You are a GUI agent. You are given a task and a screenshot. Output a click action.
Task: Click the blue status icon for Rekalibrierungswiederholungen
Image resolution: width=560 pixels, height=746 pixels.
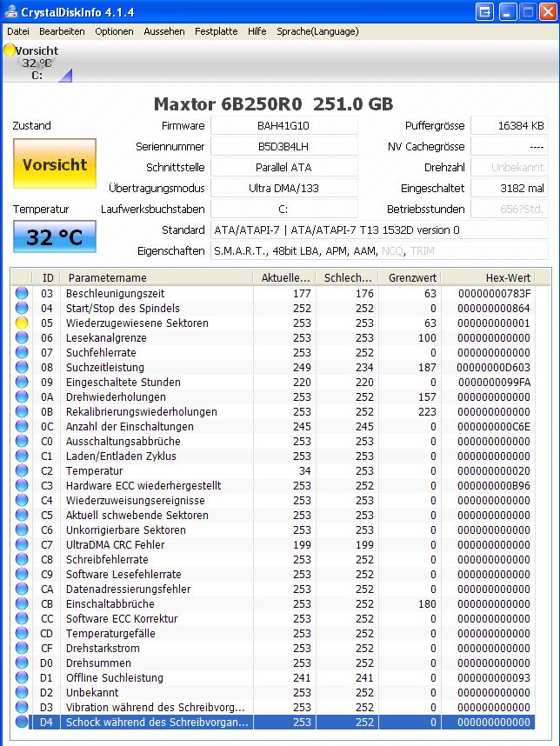point(22,411)
